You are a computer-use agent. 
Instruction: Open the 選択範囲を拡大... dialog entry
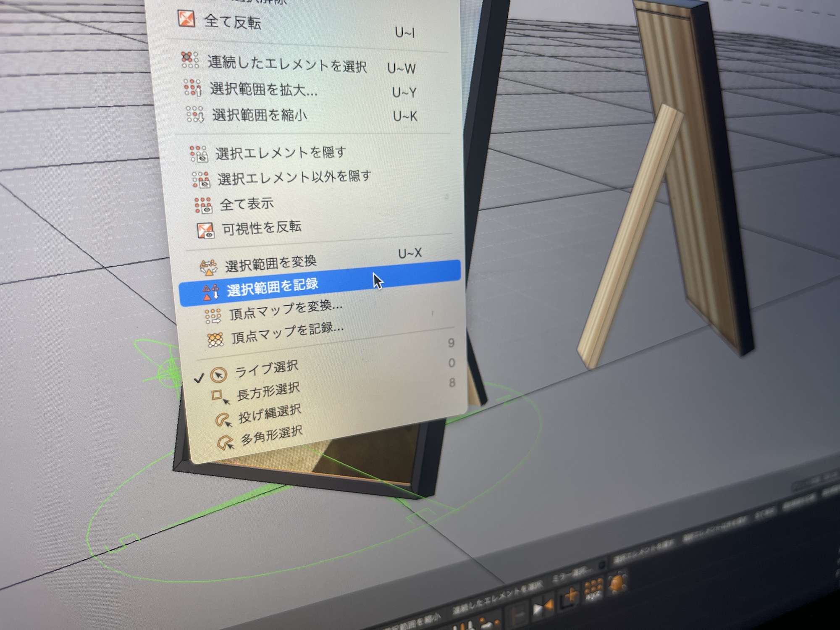(263, 89)
